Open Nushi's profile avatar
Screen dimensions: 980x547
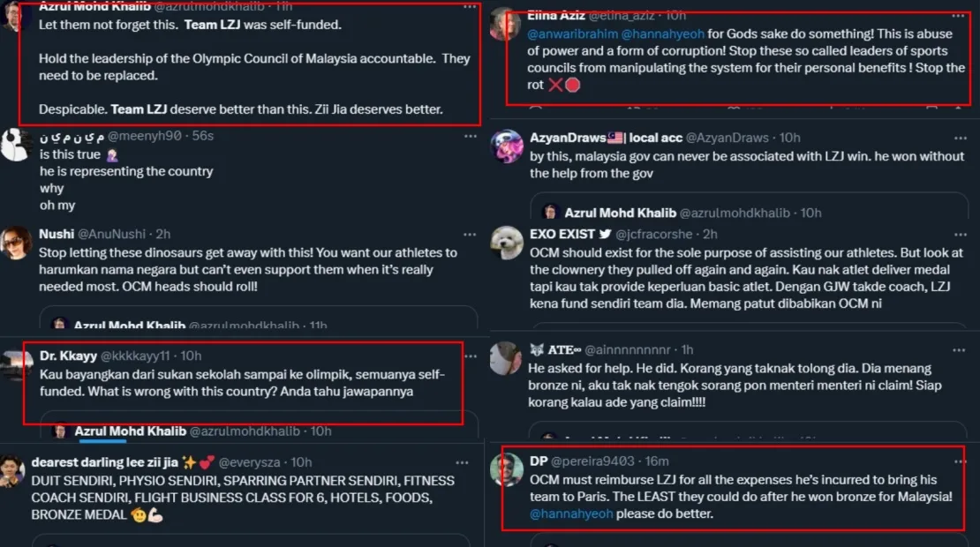[x=16, y=243]
